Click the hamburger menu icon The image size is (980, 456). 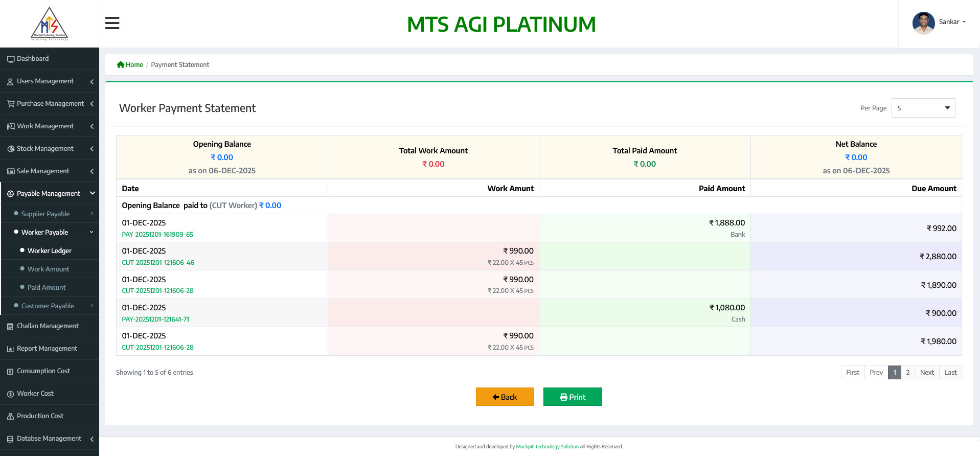click(112, 23)
